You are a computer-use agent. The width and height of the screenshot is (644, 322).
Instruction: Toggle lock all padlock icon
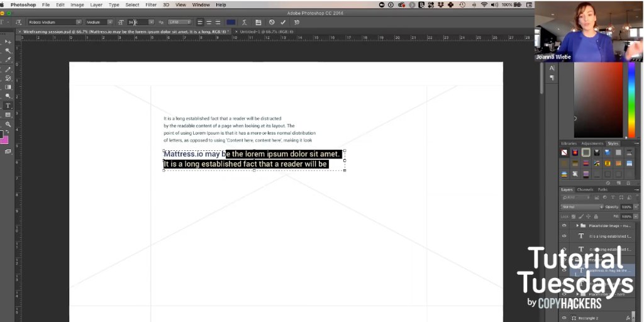(x=596, y=216)
